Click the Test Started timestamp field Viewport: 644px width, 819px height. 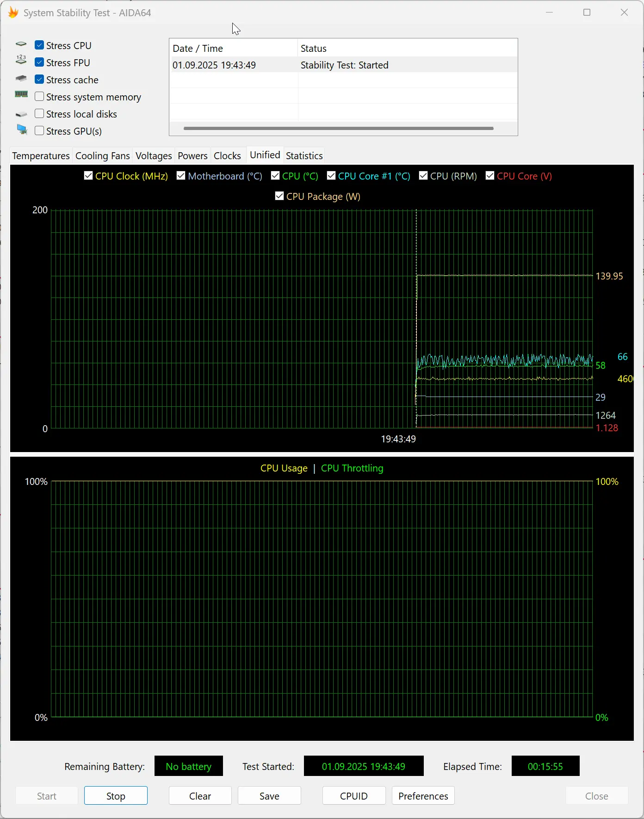(x=364, y=766)
